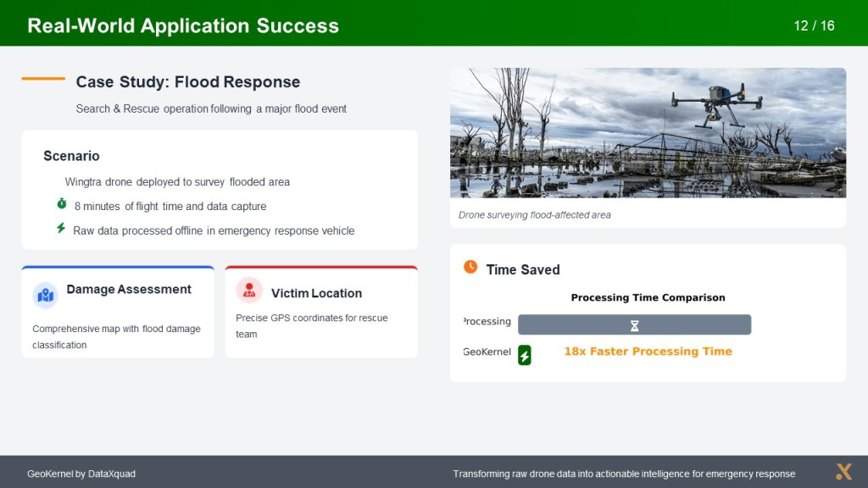Select the Real-World Application Success title
The height and width of the screenshot is (488, 868).
183,25
